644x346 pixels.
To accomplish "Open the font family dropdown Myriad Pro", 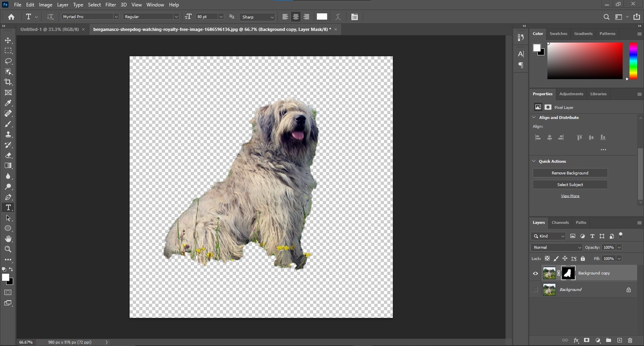I will pyautogui.click(x=90, y=17).
